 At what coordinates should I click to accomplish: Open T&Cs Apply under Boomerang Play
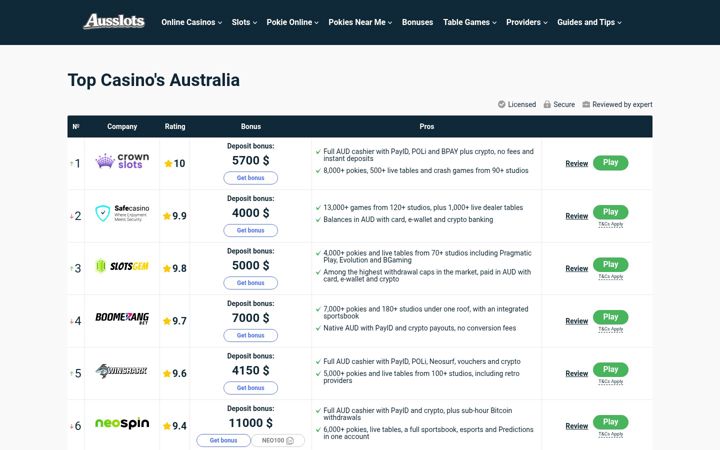(611, 329)
